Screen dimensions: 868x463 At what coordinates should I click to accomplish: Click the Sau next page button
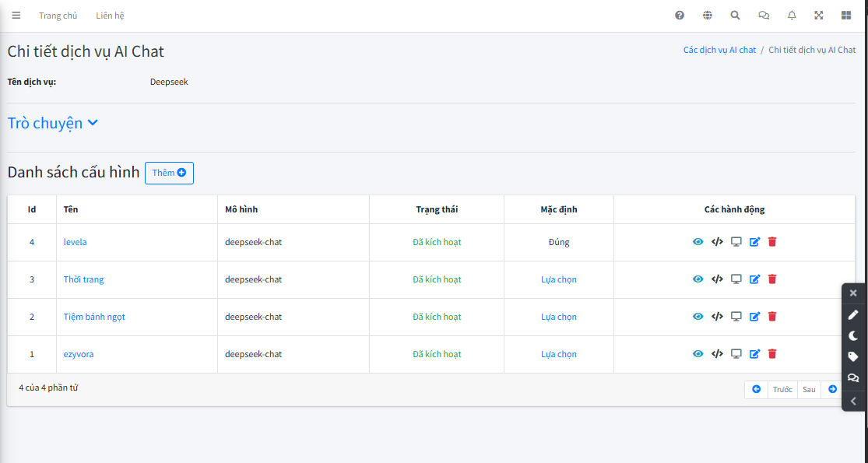[x=810, y=389]
